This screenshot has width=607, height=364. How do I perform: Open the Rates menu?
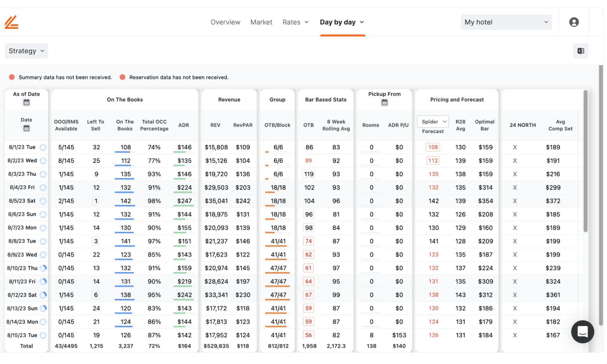tap(295, 22)
